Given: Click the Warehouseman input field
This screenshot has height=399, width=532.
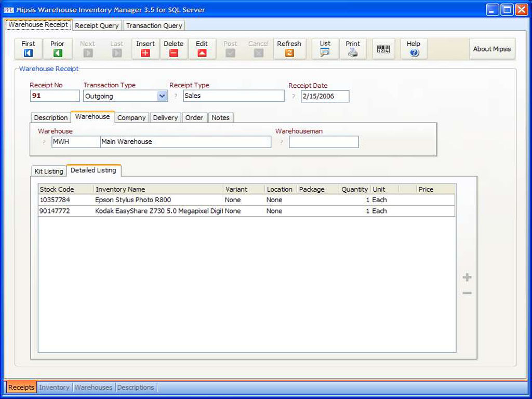Looking at the screenshot, I should coord(324,142).
